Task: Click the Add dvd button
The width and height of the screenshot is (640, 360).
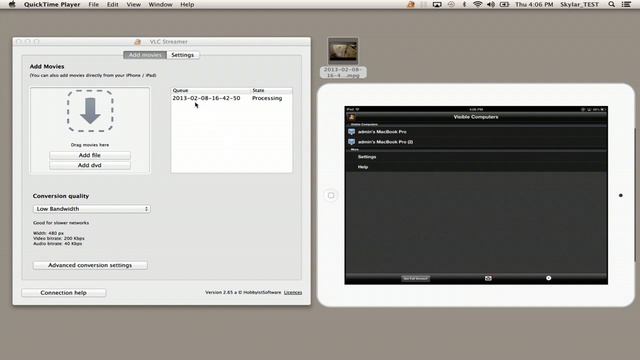Action: pyautogui.click(x=90, y=165)
